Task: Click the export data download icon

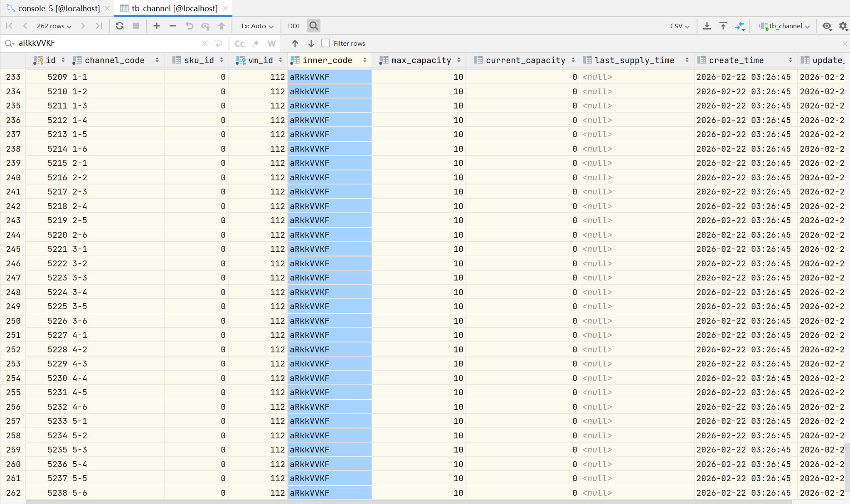Action: [707, 26]
